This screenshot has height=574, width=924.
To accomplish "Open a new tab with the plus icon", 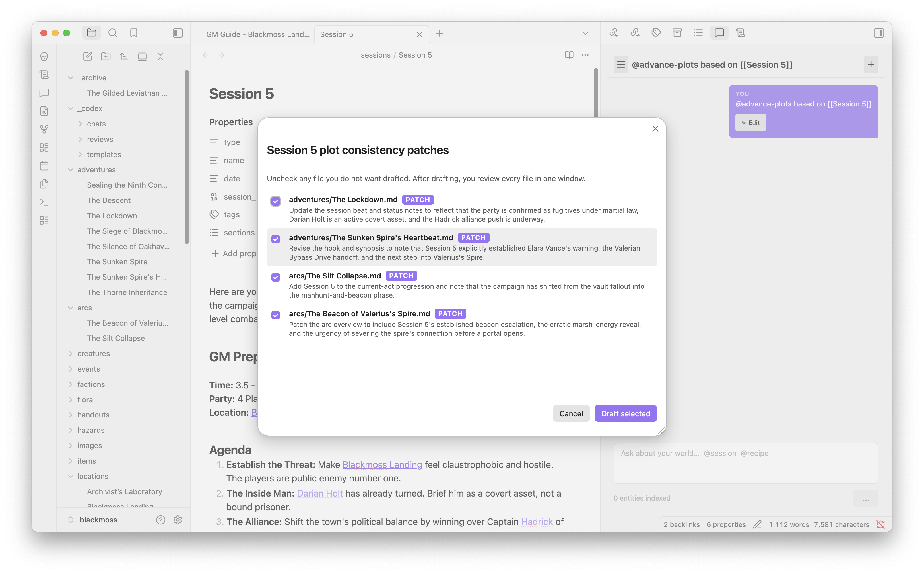I will pyautogui.click(x=439, y=33).
